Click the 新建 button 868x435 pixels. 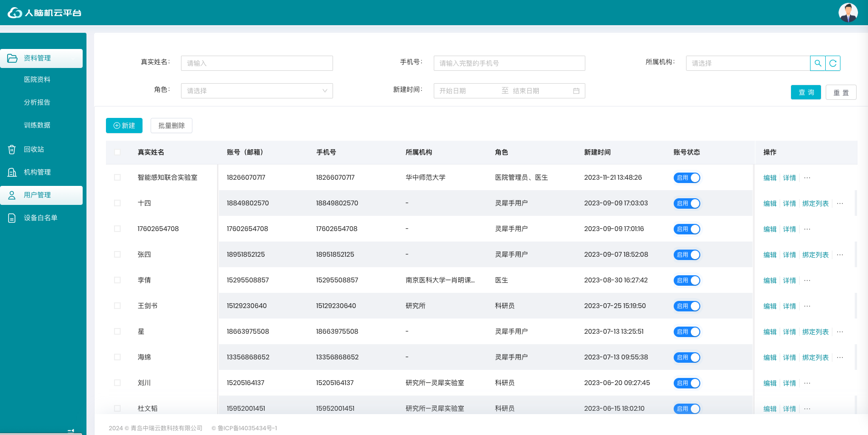point(124,126)
